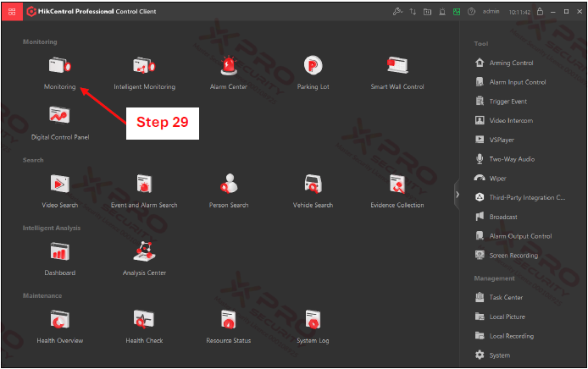Open the System Log
The height and width of the screenshot is (369, 588).
pos(313,327)
